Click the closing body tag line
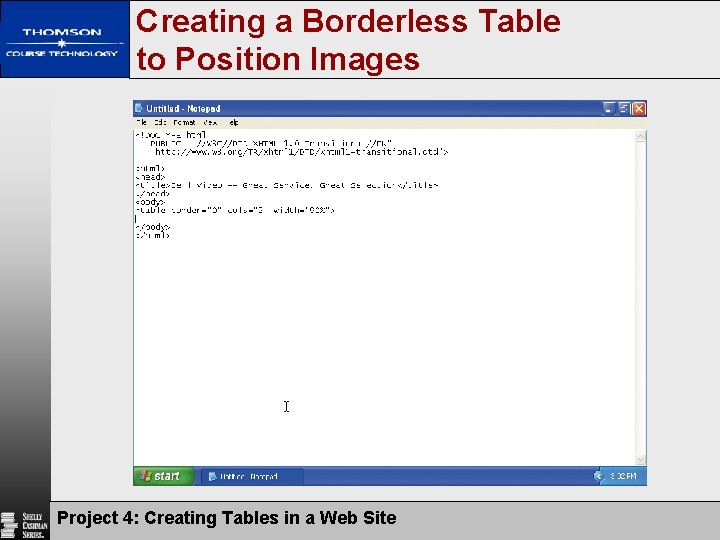Viewport: 720px width, 540px height. tap(153, 227)
